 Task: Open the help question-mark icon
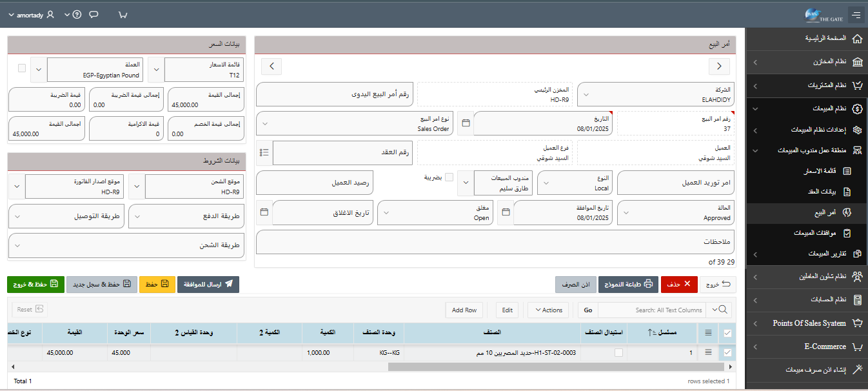tap(76, 13)
